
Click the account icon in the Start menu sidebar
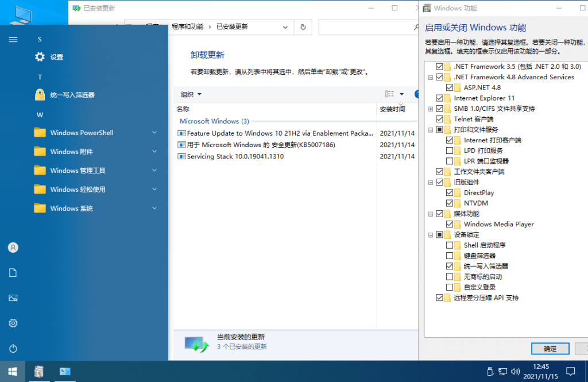(13, 247)
